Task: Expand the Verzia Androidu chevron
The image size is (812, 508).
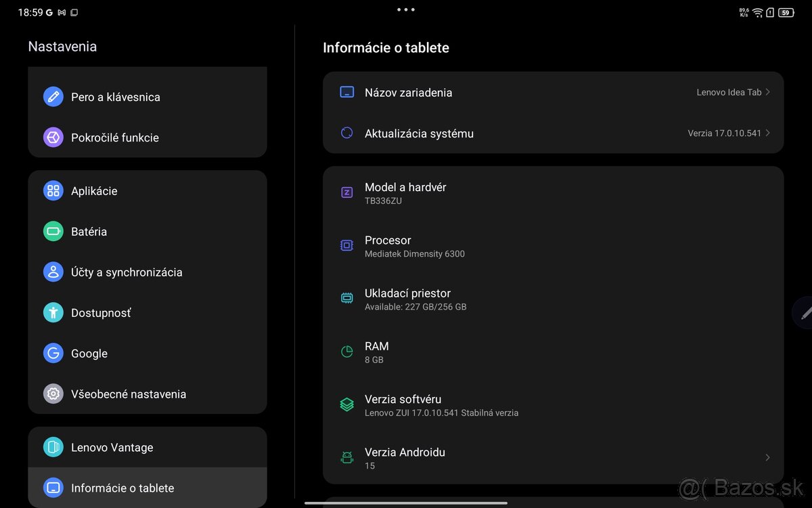Action: click(x=768, y=457)
